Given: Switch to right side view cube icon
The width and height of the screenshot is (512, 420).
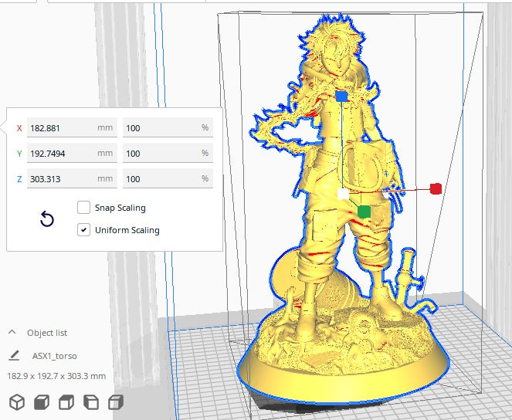Looking at the screenshot, I should click(116, 402).
